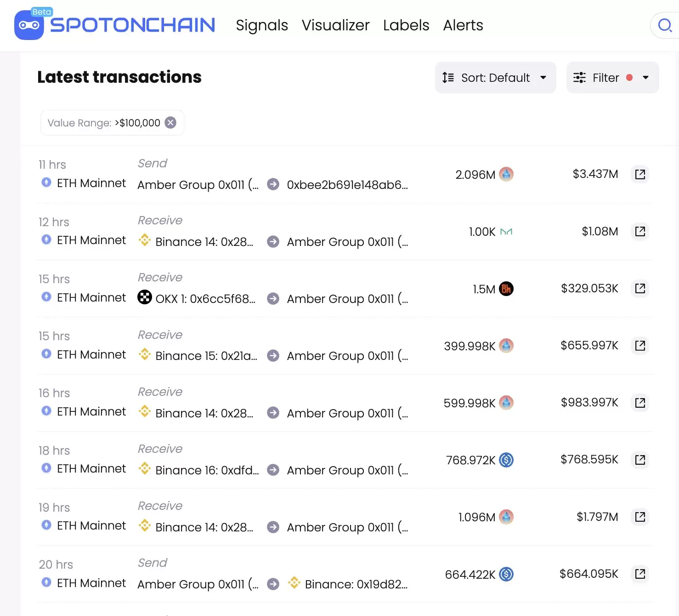This screenshot has height=616, width=679.
Task: Click the Maker token icon beside 1.00K
Action: coord(506,232)
